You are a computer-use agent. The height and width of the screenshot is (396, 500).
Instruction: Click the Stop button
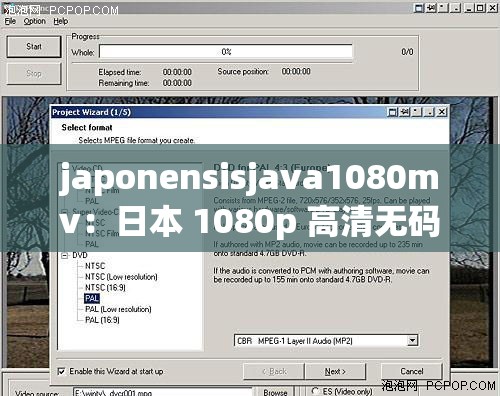pos(34,73)
